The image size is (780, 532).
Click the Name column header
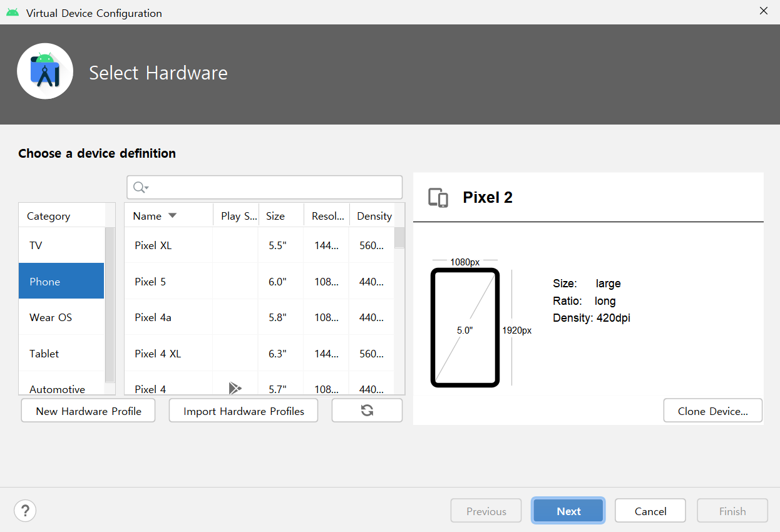[x=169, y=216]
